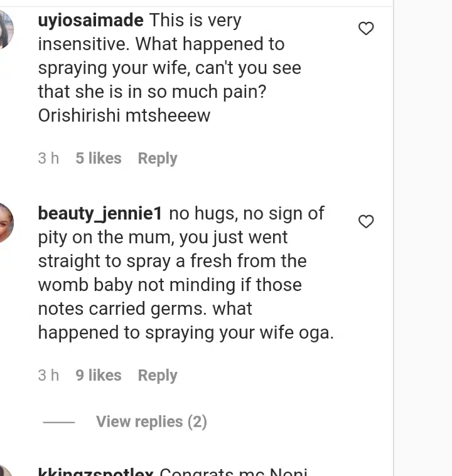The width and height of the screenshot is (452, 476).
Task: Visit the beauty_jennie1 profile via username
Action: point(100,213)
